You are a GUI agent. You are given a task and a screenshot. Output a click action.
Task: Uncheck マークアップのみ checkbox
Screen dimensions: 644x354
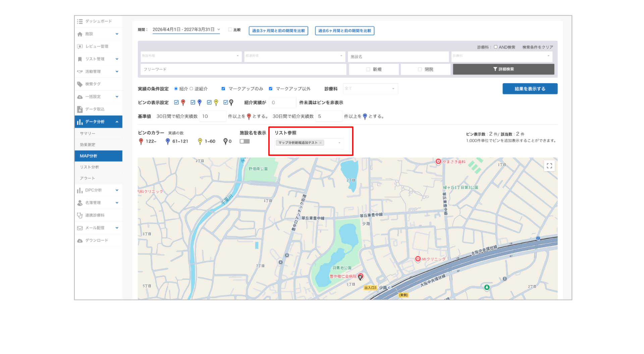coord(223,89)
